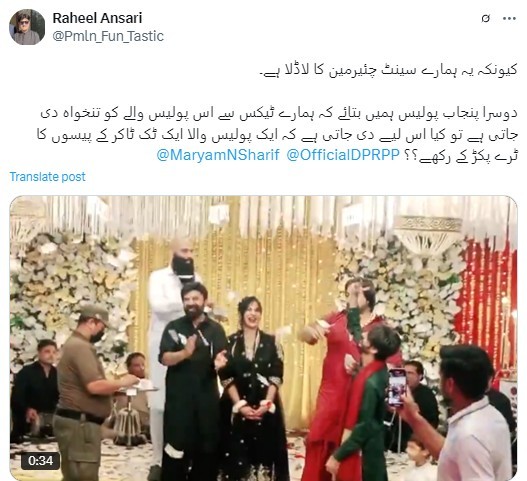The height and width of the screenshot is (481, 527).
Task: Click the 0:34 video duration badge
Action: click(x=40, y=460)
